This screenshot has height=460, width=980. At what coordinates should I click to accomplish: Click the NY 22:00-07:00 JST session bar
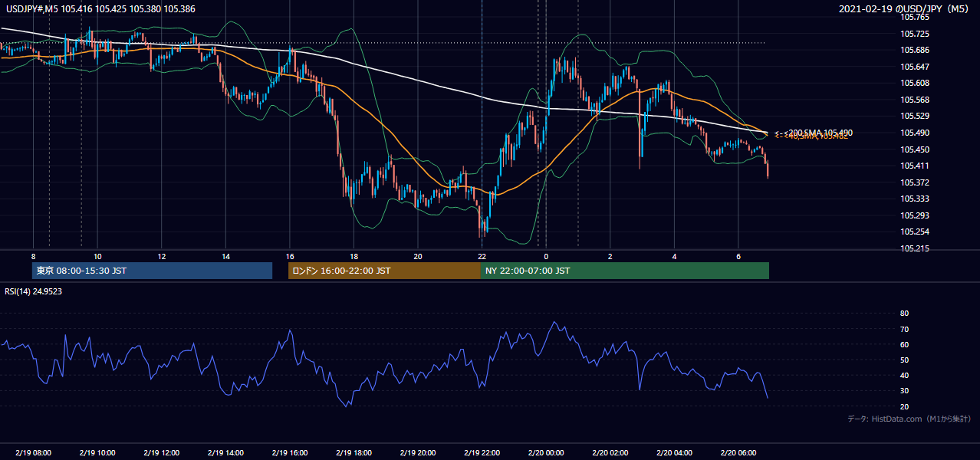click(625, 271)
